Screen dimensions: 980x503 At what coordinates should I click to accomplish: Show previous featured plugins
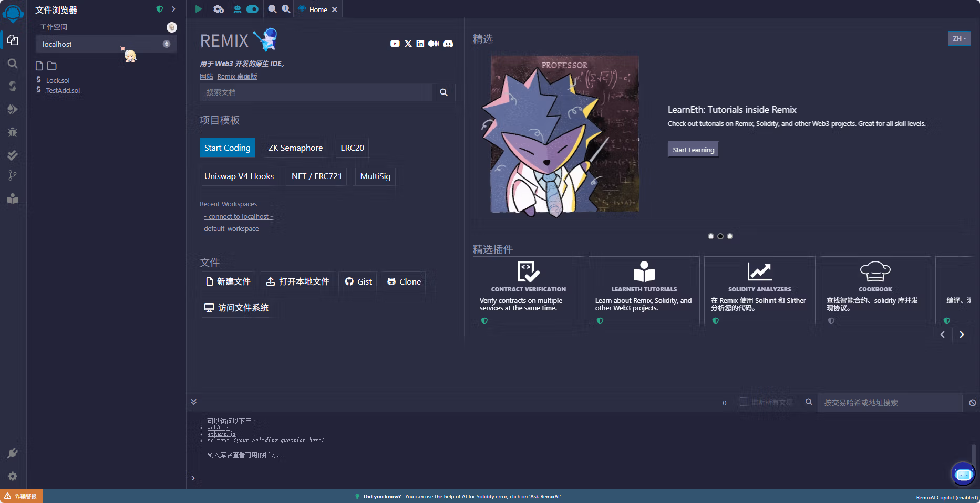943,334
